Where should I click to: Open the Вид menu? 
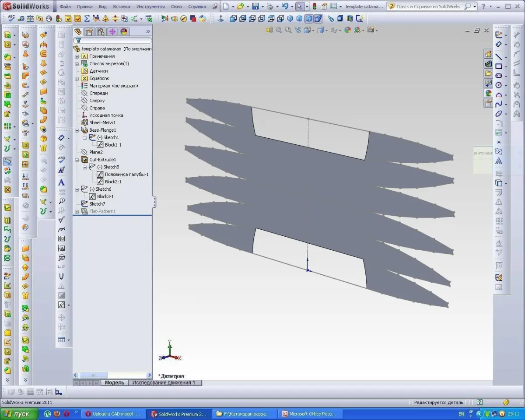tap(102, 7)
